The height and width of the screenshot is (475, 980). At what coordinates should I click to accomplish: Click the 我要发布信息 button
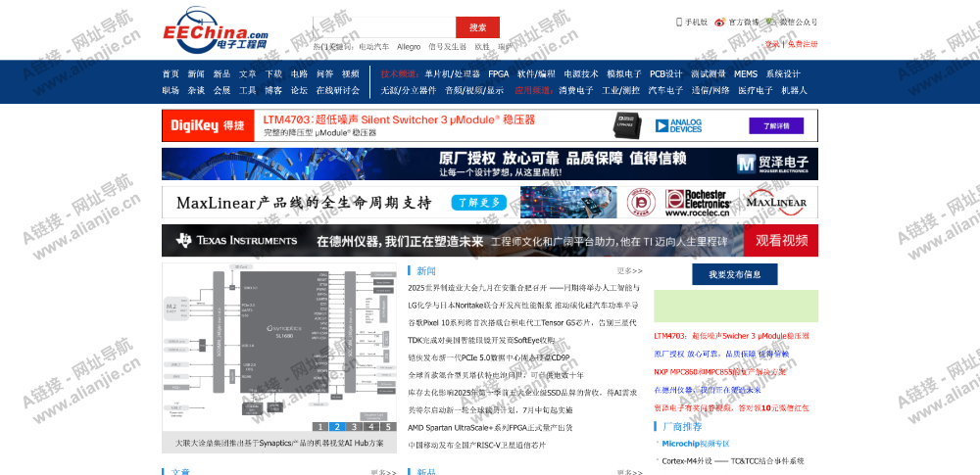[x=734, y=274]
